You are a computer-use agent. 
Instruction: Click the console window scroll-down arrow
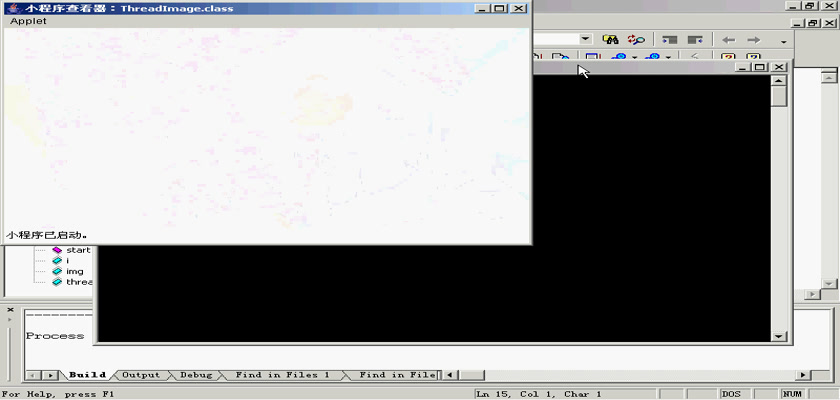[778, 336]
